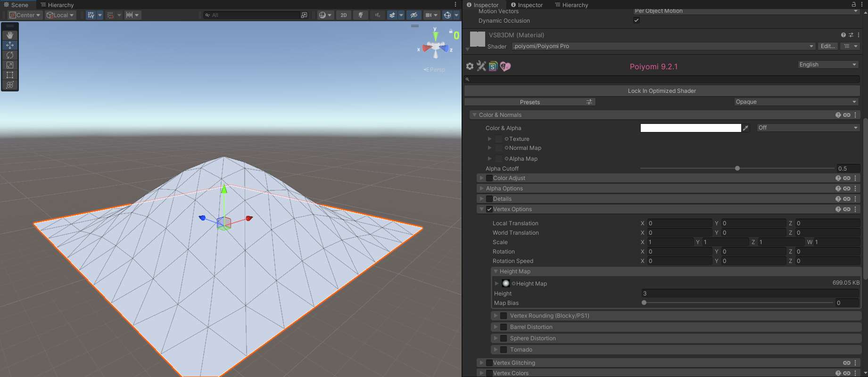868x377 pixels.
Task: Open draw mode shading sphere icon
Action: point(322,15)
